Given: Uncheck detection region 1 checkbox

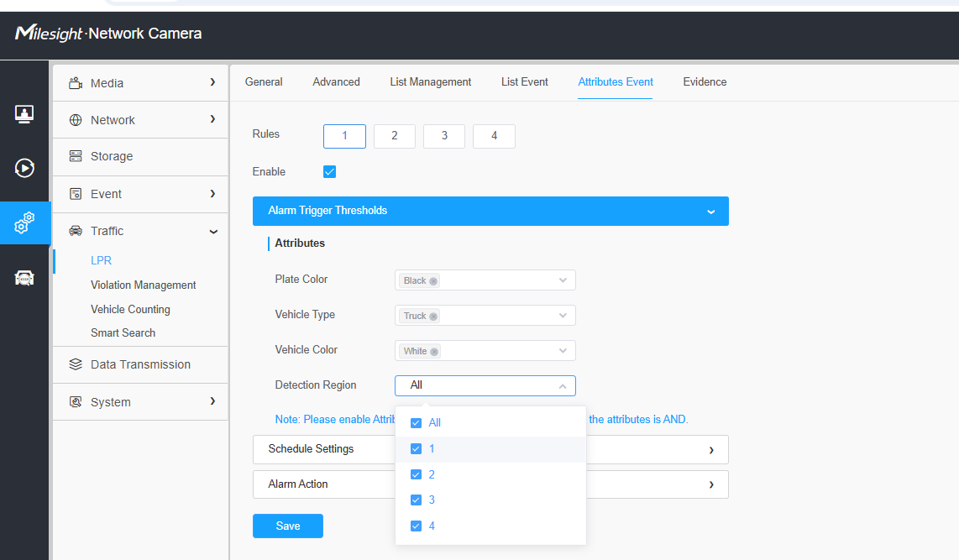Looking at the screenshot, I should coord(416,448).
